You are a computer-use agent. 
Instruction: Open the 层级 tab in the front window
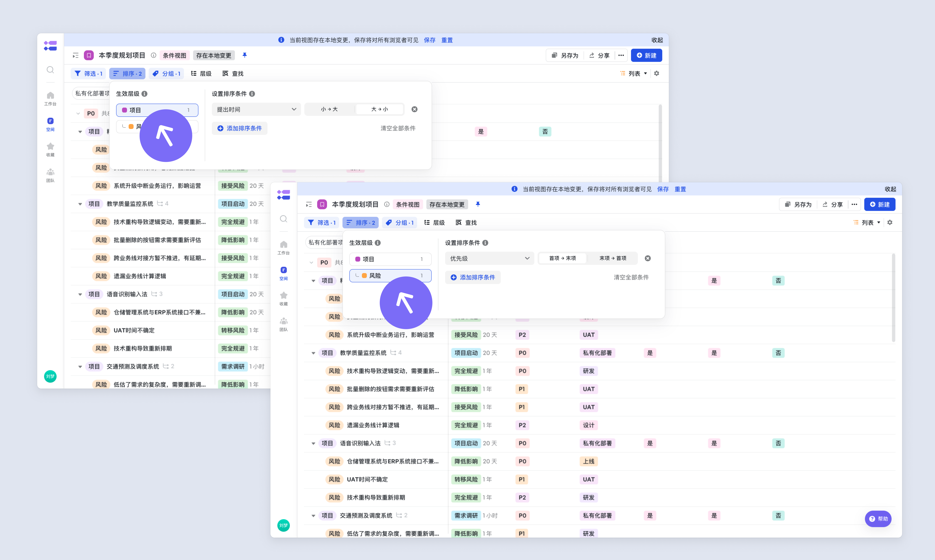click(x=434, y=223)
